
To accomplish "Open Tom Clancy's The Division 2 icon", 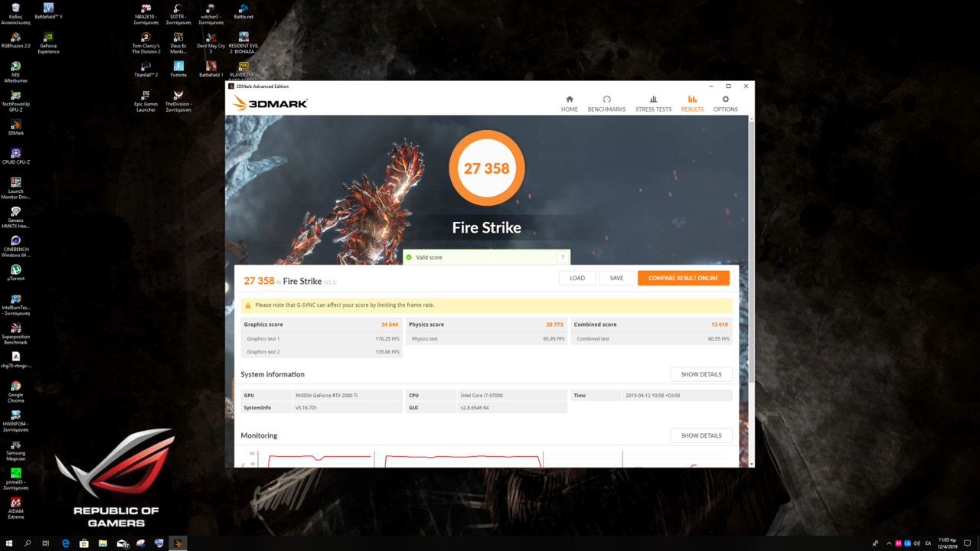I will [x=145, y=43].
